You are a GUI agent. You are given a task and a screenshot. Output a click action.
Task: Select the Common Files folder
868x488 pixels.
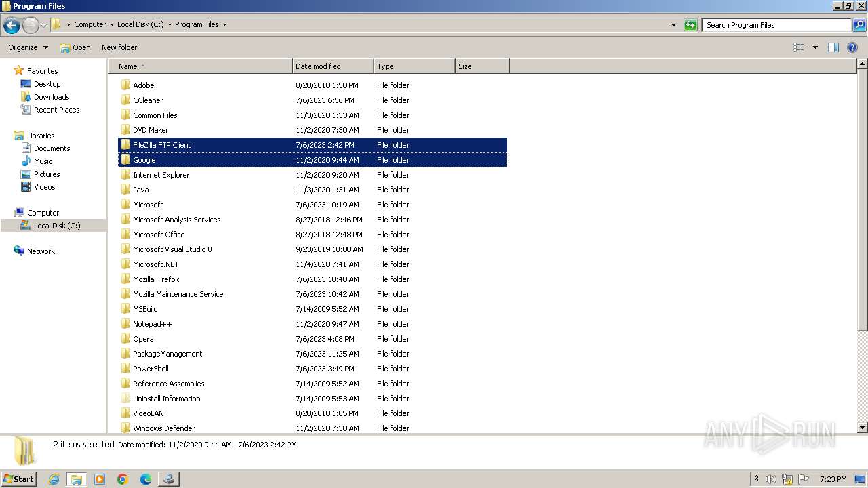click(x=313, y=115)
